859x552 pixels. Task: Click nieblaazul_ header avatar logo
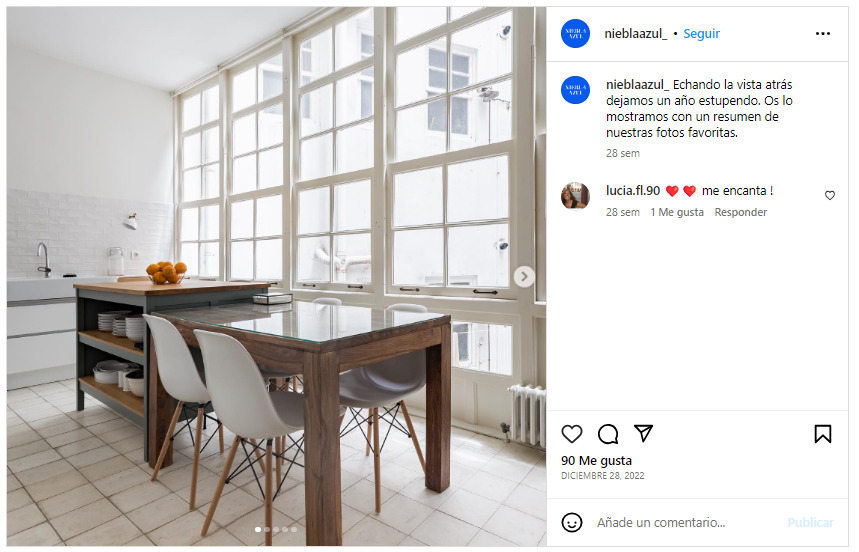(x=575, y=34)
